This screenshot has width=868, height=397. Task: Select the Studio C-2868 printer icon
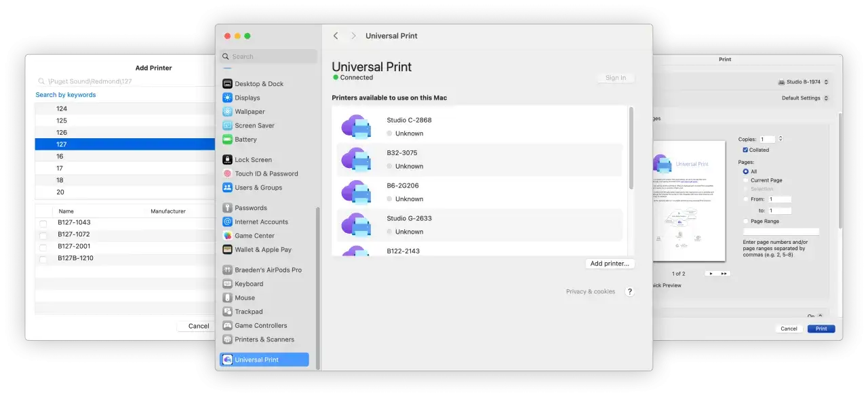click(355, 127)
